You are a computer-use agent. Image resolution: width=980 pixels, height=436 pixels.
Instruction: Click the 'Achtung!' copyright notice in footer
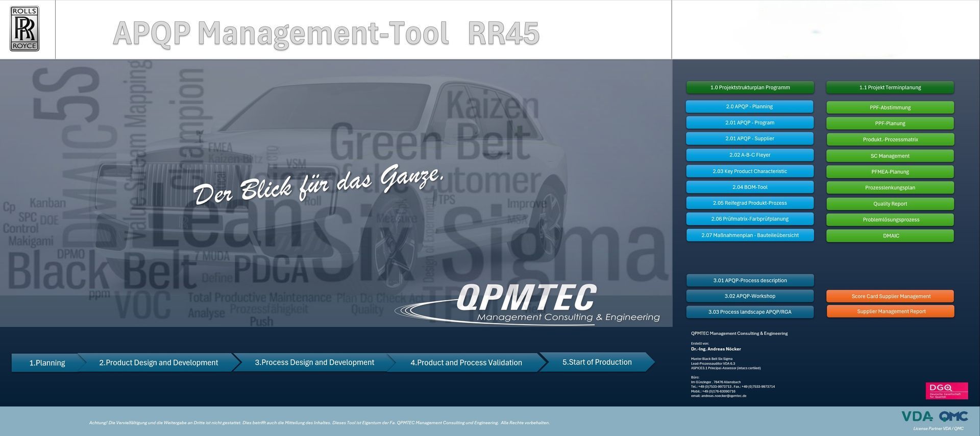[320, 423]
